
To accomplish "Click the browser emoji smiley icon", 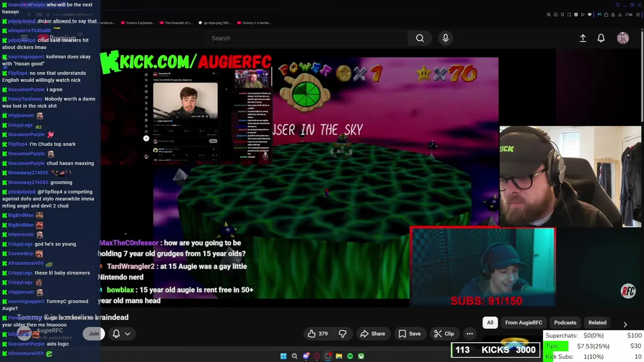I will tap(555, 15).
